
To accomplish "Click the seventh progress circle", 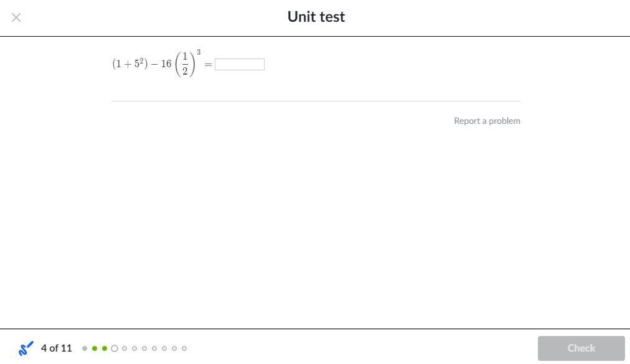I will [144, 348].
